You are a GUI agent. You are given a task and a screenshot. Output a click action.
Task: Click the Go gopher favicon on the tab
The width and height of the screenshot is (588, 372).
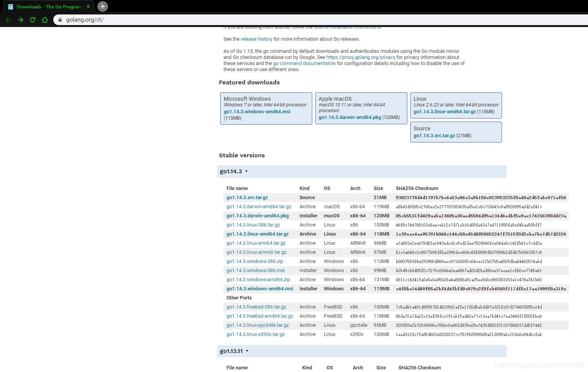[x=11, y=6]
